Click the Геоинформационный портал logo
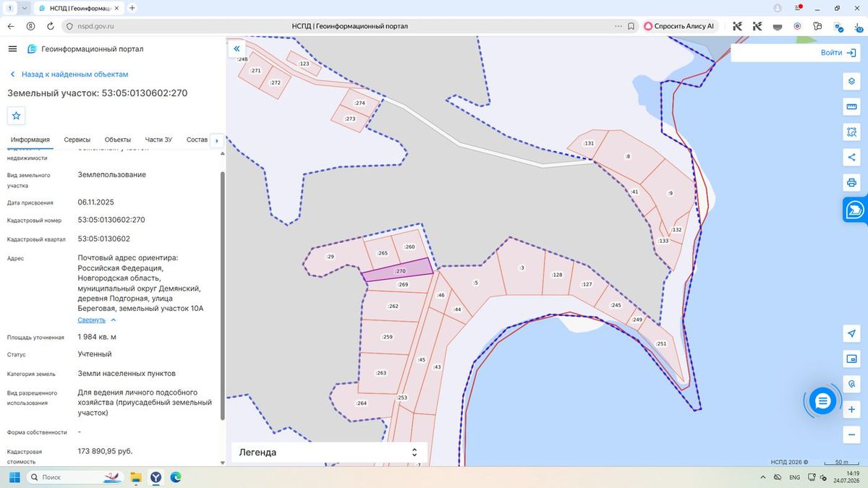Screen dimensions: 868x488 [x=85, y=49]
